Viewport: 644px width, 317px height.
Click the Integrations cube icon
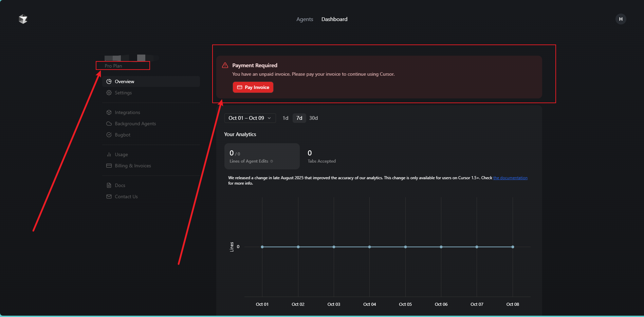(x=109, y=112)
